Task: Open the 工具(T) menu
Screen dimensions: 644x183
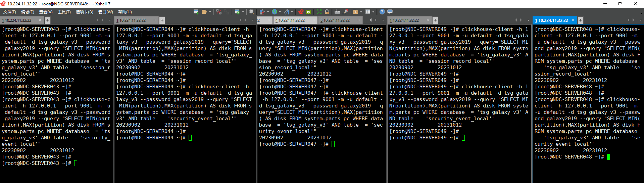Action: tap(64, 12)
